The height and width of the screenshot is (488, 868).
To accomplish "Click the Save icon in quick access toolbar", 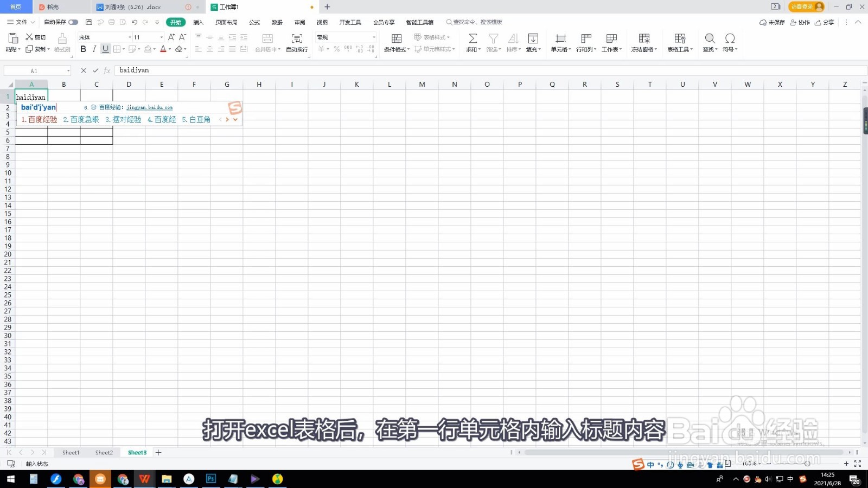I will tap(89, 22).
